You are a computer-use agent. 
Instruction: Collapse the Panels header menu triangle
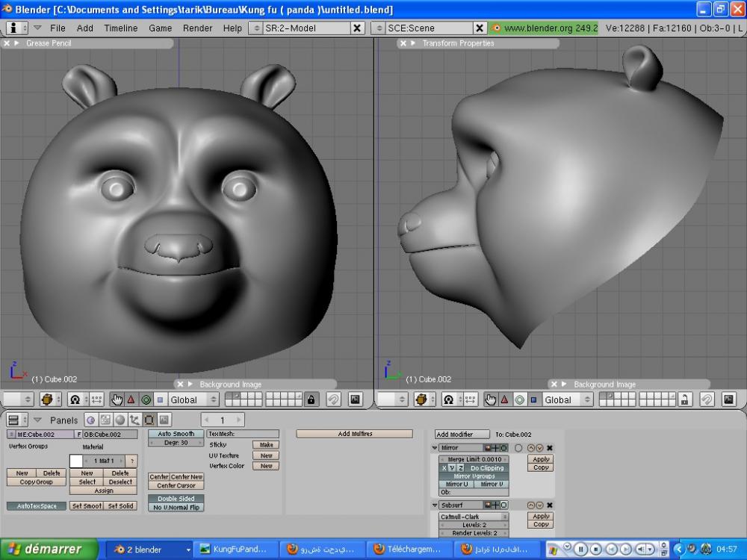[37, 420]
